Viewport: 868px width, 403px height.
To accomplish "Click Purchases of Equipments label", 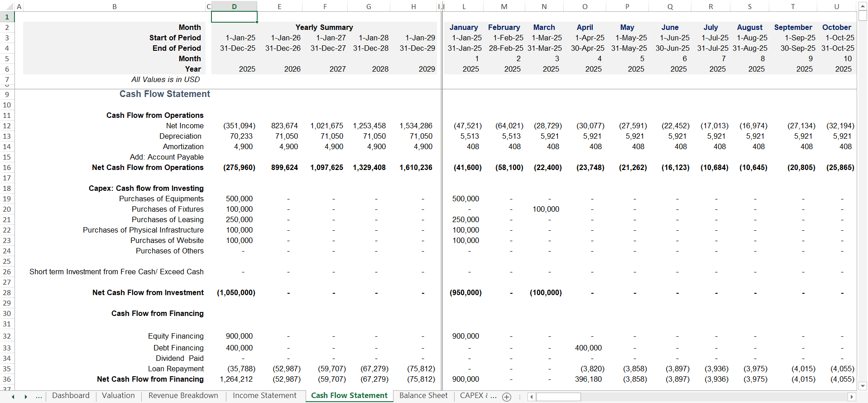I will tap(161, 199).
